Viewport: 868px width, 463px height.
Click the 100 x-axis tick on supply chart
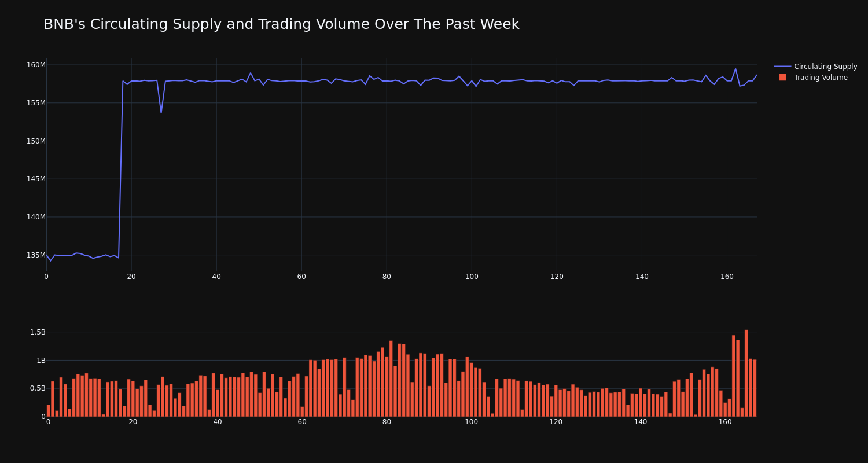[472, 277]
